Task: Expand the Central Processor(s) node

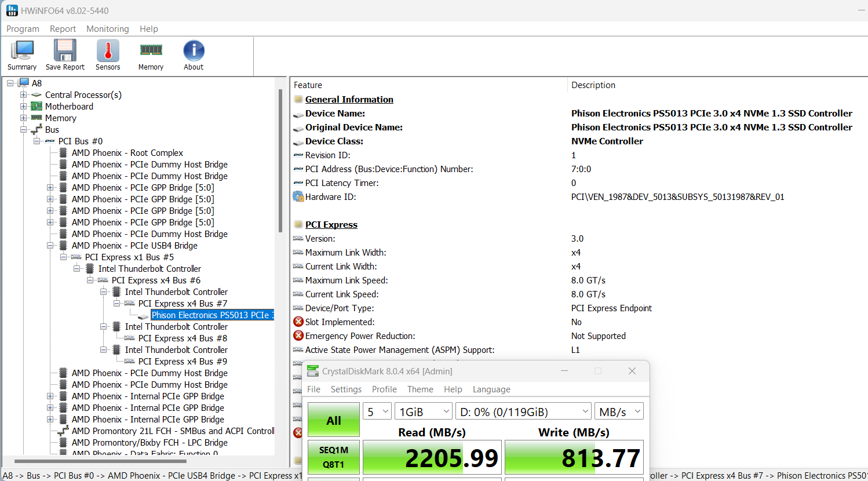Action: [x=24, y=95]
